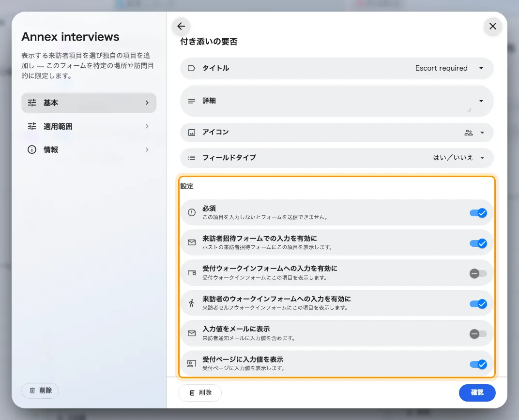Select the 基本 menu item

[89, 103]
